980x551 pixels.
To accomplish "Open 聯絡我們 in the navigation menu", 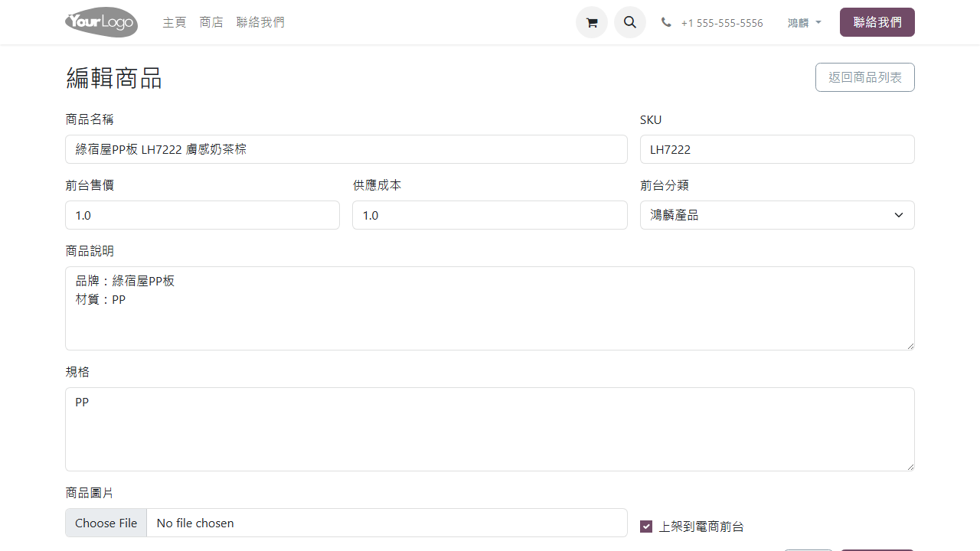I will tap(260, 23).
